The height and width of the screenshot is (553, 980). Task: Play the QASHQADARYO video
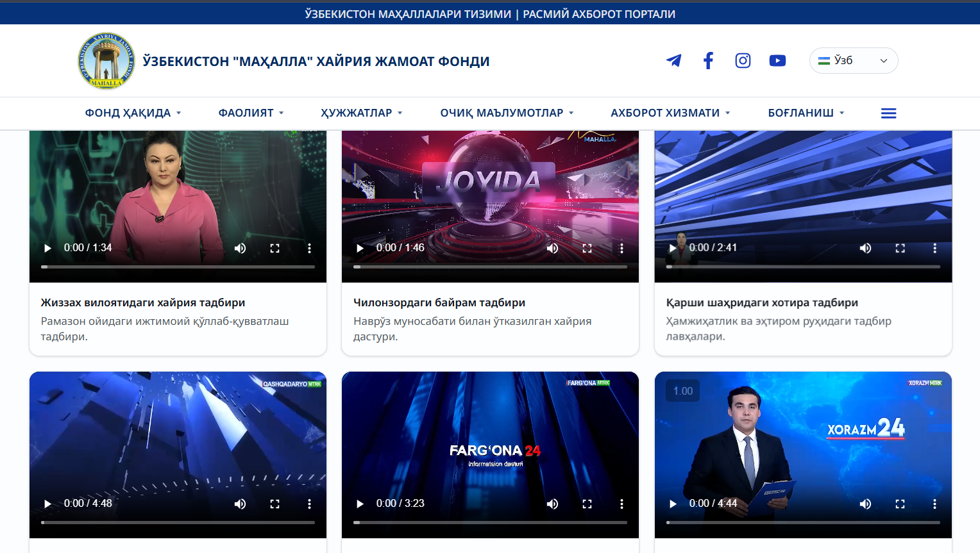coord(47,504)
